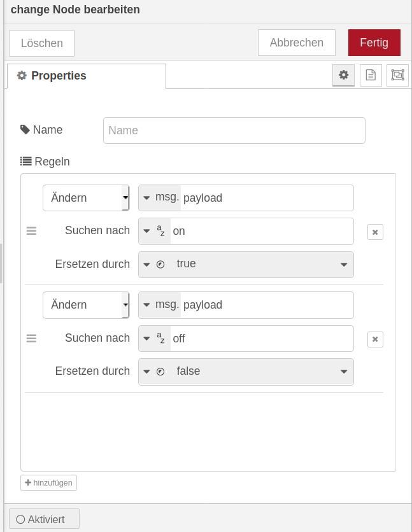This screenshot has height=532, width=412.
Task: Select the Properties tab
Action: click(87, 76)
